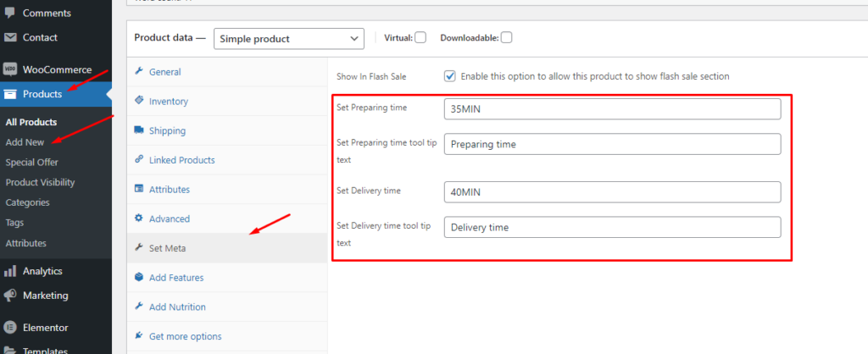Tick the Downloadable checkbox
This screenshot has height=354, width=868.
(506, 38)
